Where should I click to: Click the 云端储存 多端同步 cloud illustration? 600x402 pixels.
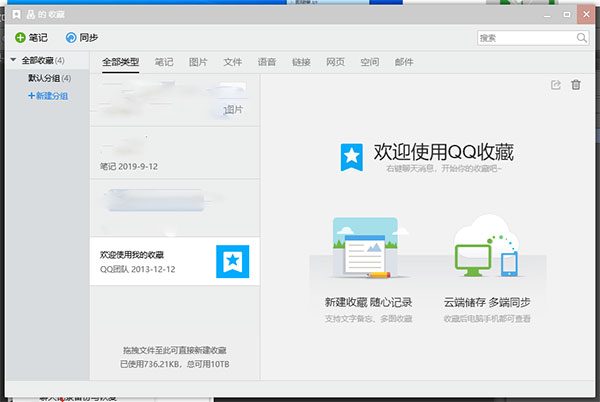click(x=487, y=246)
